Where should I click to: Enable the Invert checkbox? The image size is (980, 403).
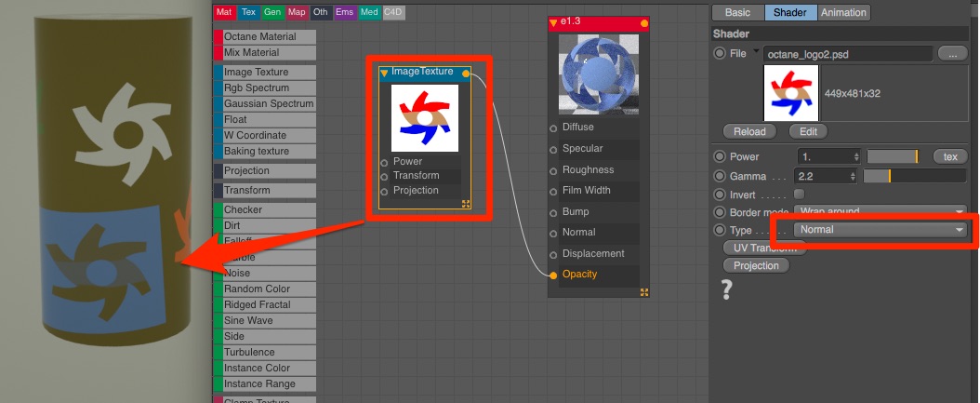click(x=799, y=195)
